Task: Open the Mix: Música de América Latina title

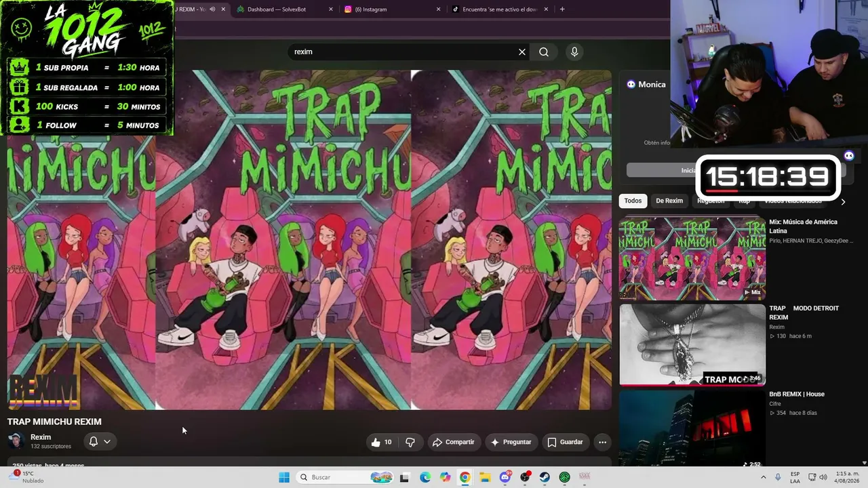Action: pyautogui.click(x=804, y=226)
